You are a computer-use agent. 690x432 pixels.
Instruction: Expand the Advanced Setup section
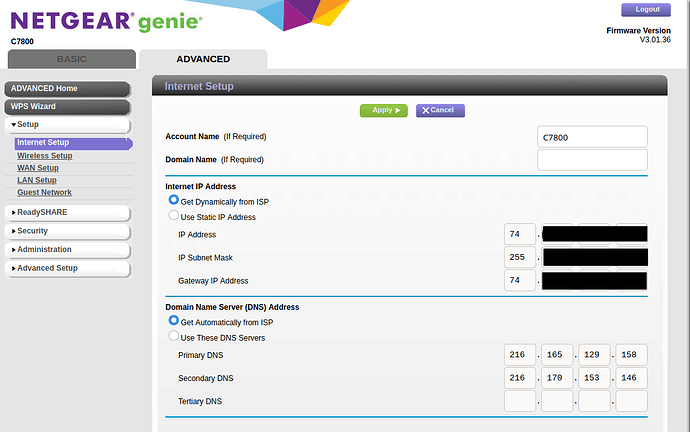(67, 268)
